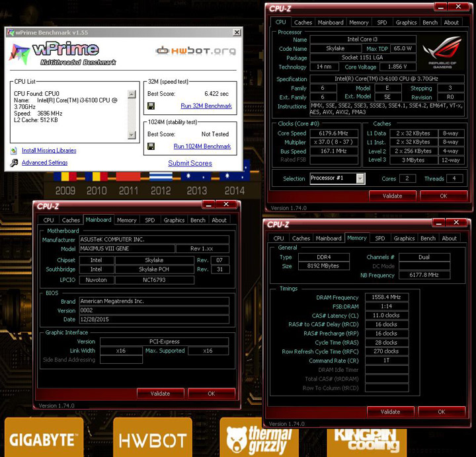Screen dimensions: 476x457
Task: Click the wPrime logo icon
Action: (x=19, y=54)
